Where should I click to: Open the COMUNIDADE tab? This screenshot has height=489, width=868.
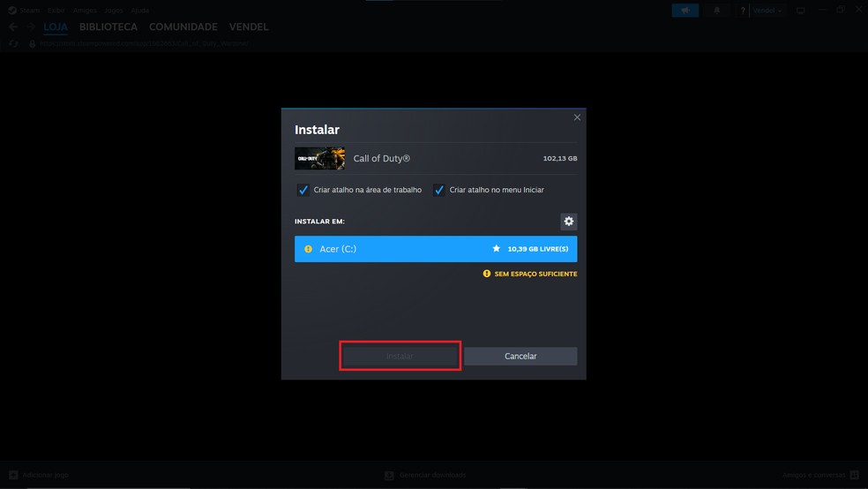pyautogui.click(x=183, y=26)
